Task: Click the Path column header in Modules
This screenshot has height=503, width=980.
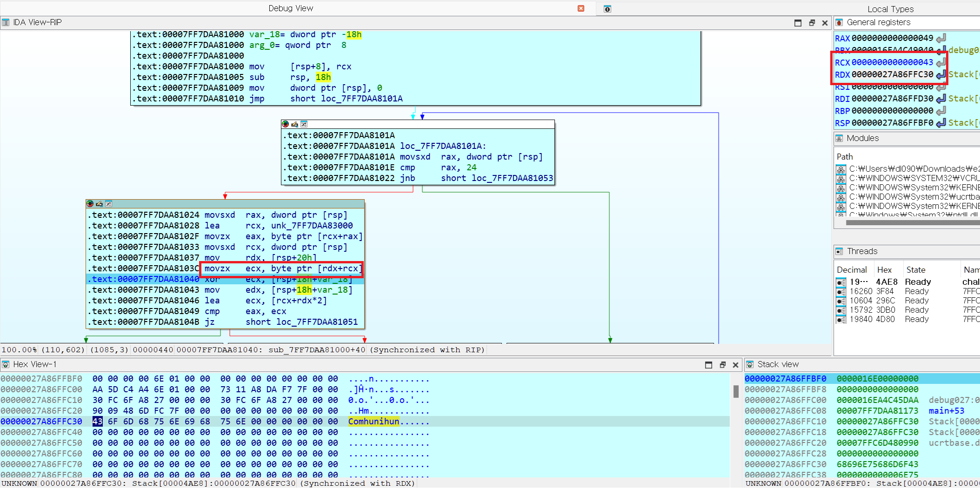Action: (845, 157)
